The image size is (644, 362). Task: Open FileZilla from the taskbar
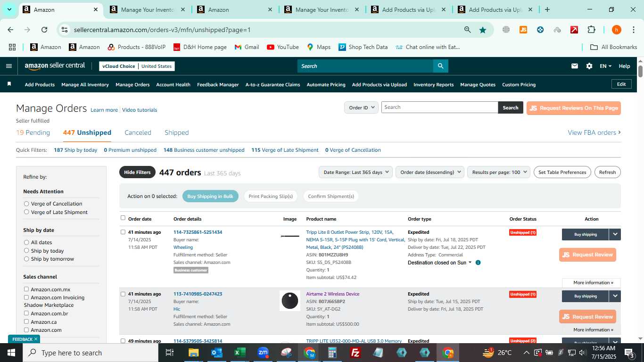pos(355,353)
